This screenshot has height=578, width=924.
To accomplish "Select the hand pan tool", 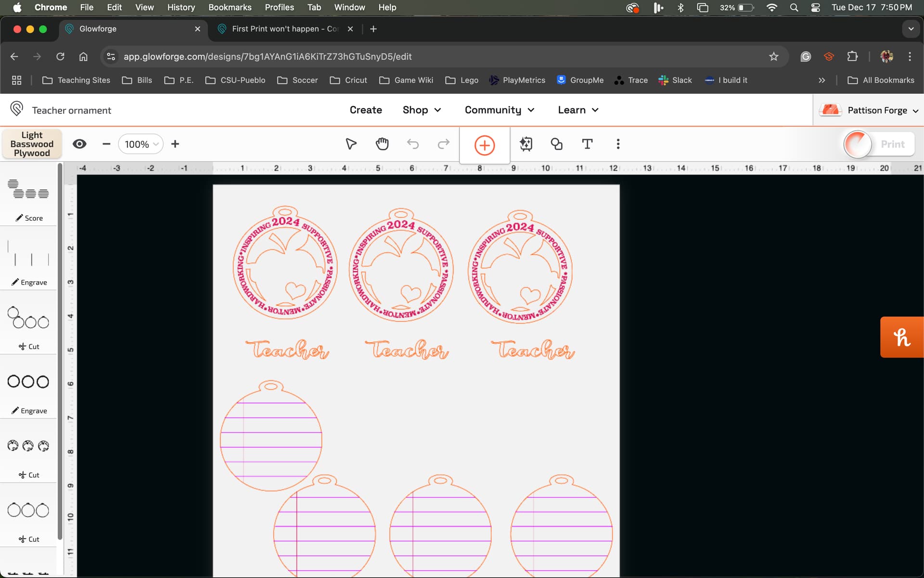I will 382,144.
